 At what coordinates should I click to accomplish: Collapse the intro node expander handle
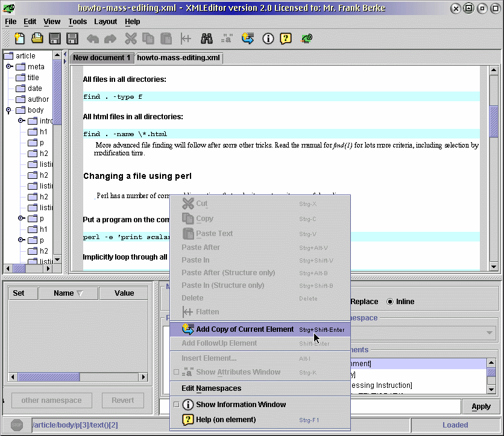[x=21, y=121]
